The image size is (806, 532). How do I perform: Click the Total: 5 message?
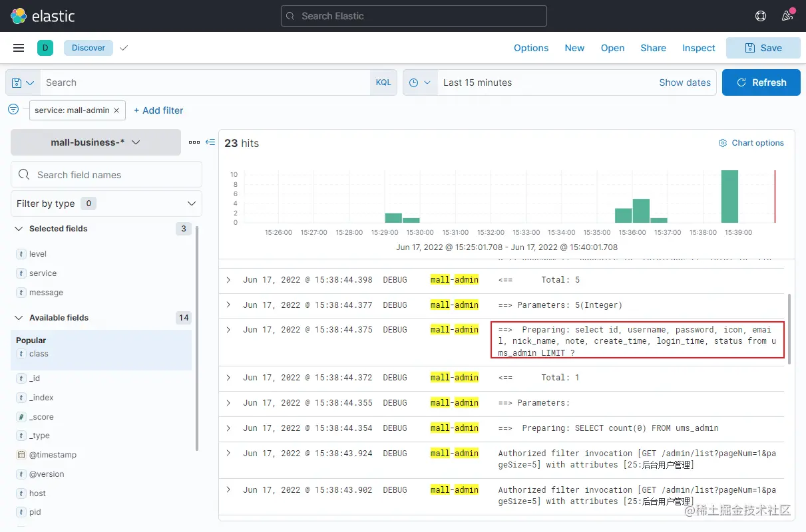[538, 280]
